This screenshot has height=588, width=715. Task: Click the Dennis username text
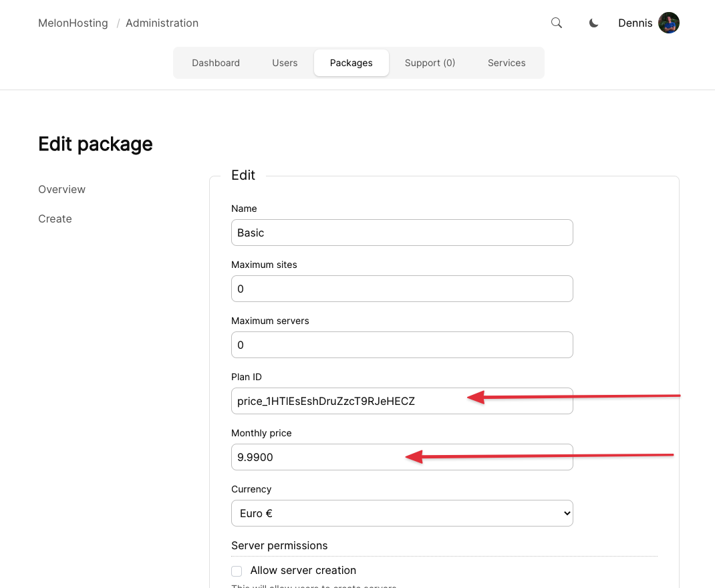point(635,23)
